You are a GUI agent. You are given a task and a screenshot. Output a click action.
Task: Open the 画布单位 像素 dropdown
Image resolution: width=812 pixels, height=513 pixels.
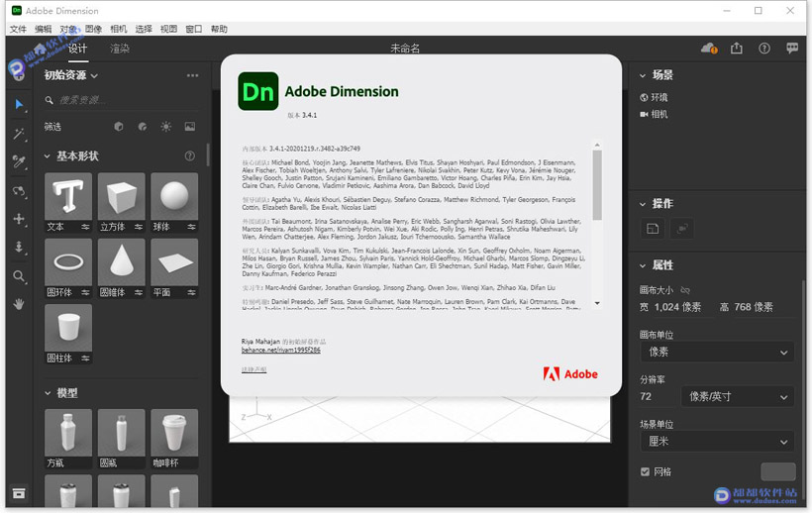click(717, 352)
